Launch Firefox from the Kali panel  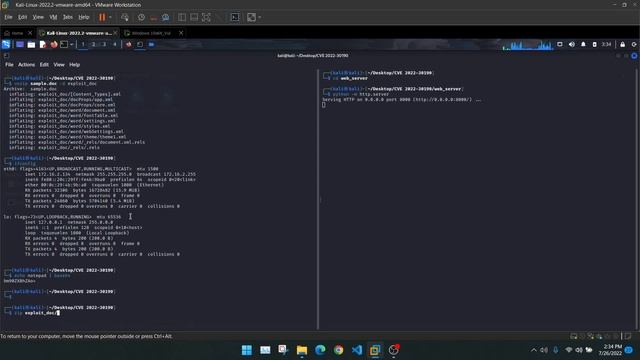point(53,44)
